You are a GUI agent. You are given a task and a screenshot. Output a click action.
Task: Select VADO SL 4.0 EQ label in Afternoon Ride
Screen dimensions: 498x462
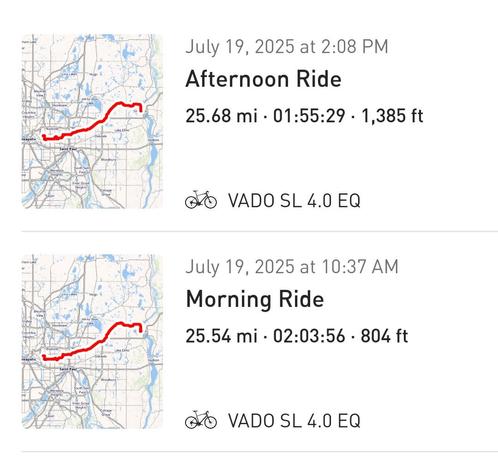pos(294,201)
